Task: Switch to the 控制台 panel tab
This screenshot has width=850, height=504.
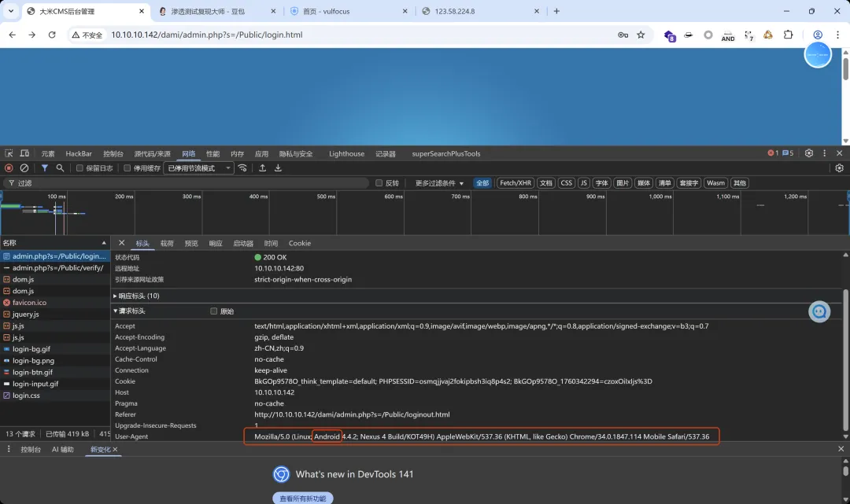Action: [x=113, y=153]
